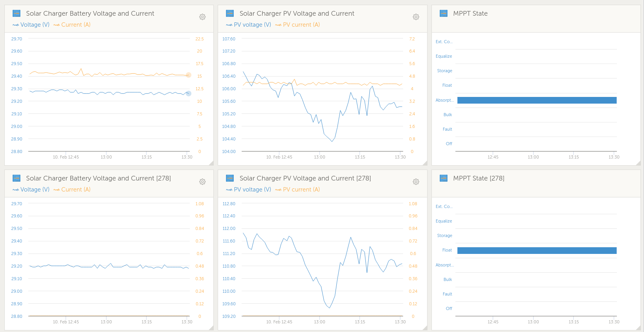Click 'Equalize' label in top MPPT State chart
Screen dimensions: 644x332
pos(444,56)
